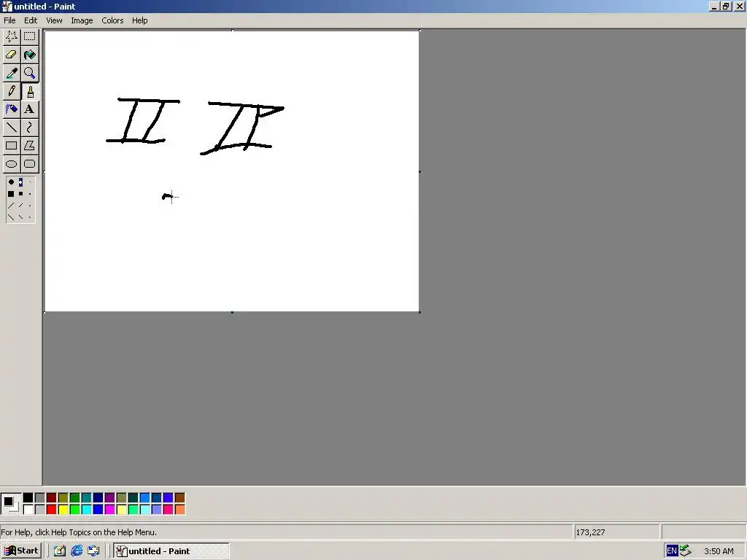The width and height of the screenshot is (747, 560).
Task: Select the Curve tool
Action: point(29,127)
